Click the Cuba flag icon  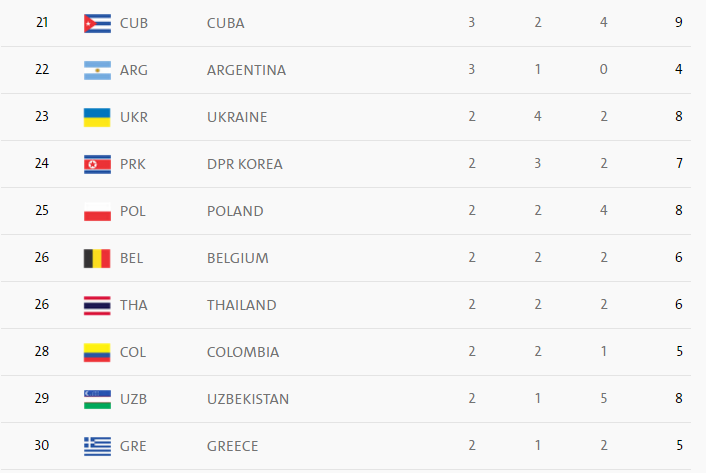point(96,23)
